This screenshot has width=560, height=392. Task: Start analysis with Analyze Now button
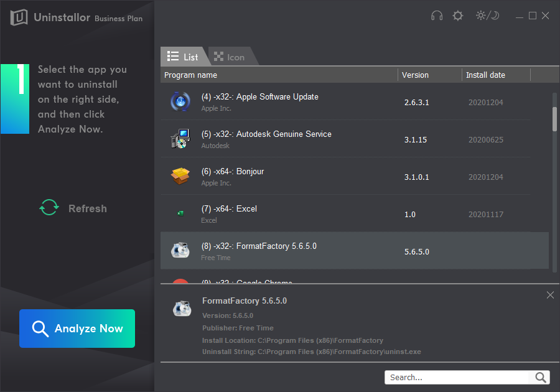pyautogui.click(x=77, y=329)
